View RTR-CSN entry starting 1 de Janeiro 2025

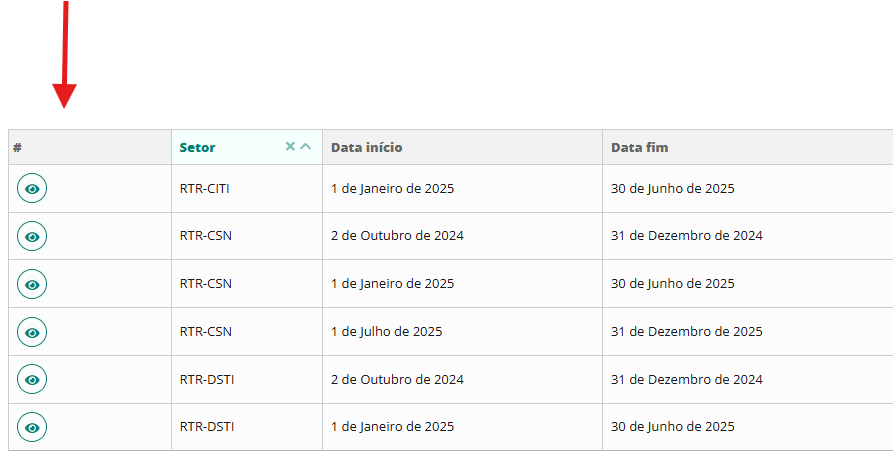(x=32, y=284)
